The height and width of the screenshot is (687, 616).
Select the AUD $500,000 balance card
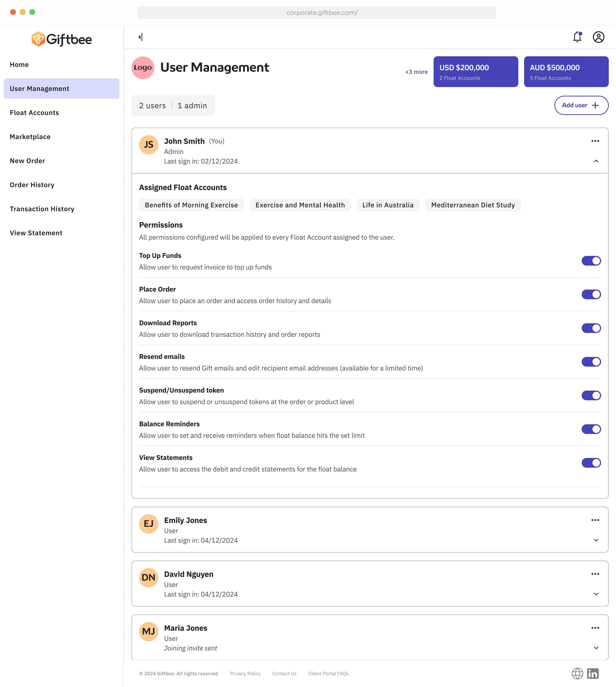566,72
